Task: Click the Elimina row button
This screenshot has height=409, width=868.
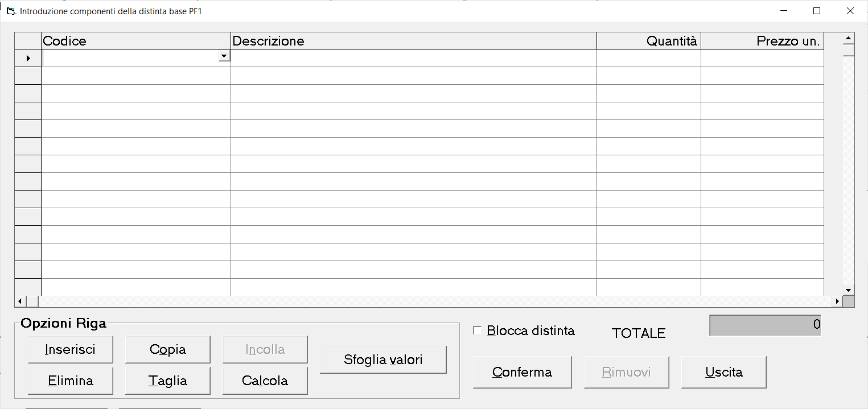Action: [x=71, y=381]
